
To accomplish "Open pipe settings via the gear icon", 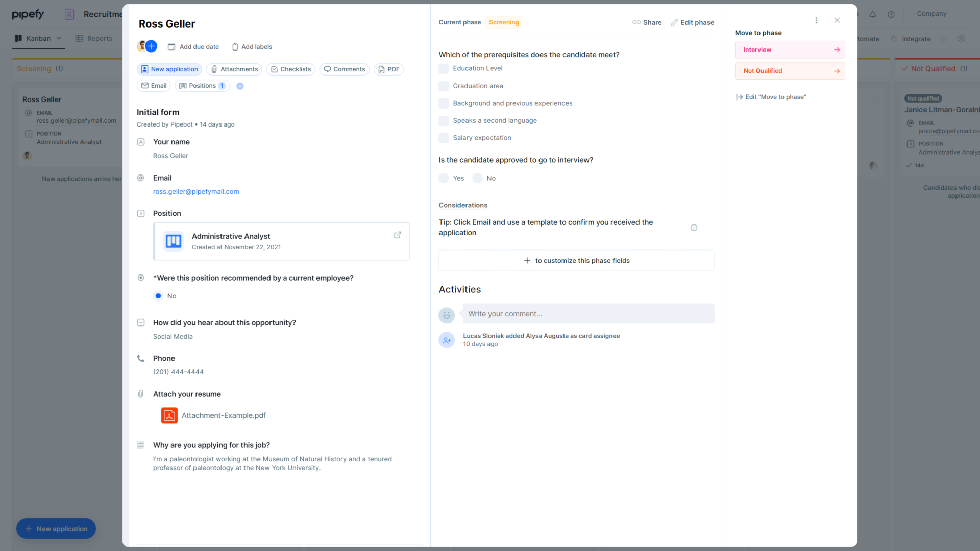I will tap(962, 38).
